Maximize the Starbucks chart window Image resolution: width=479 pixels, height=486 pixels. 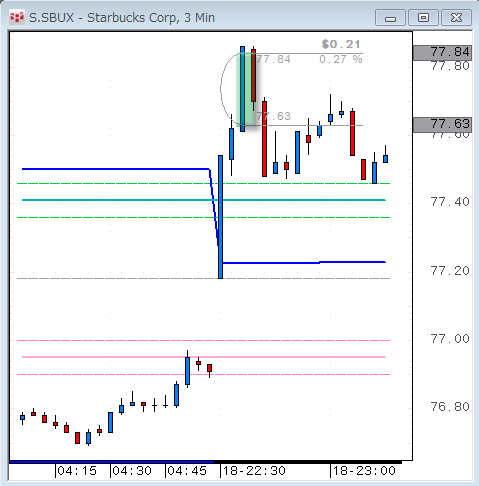coord(423,18)
